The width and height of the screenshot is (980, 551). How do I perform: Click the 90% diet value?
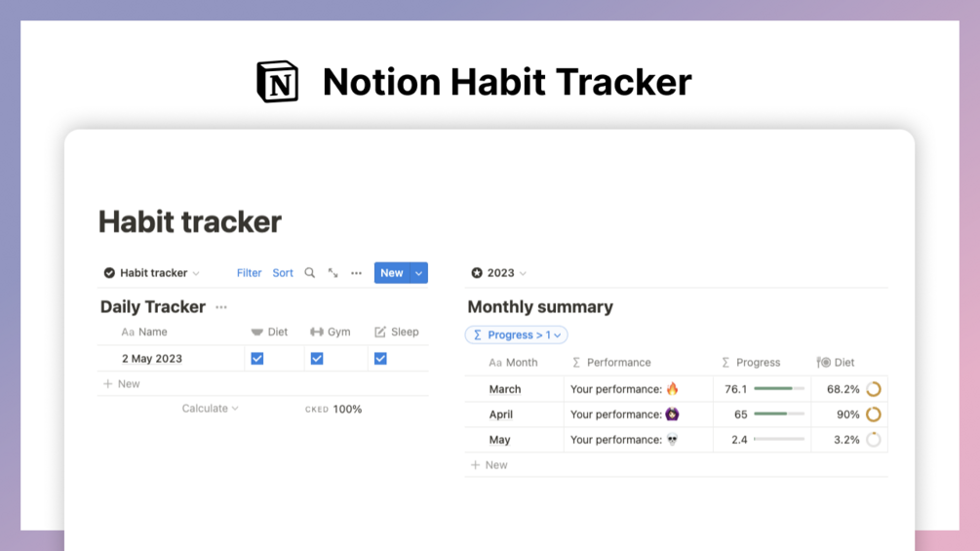848,414
